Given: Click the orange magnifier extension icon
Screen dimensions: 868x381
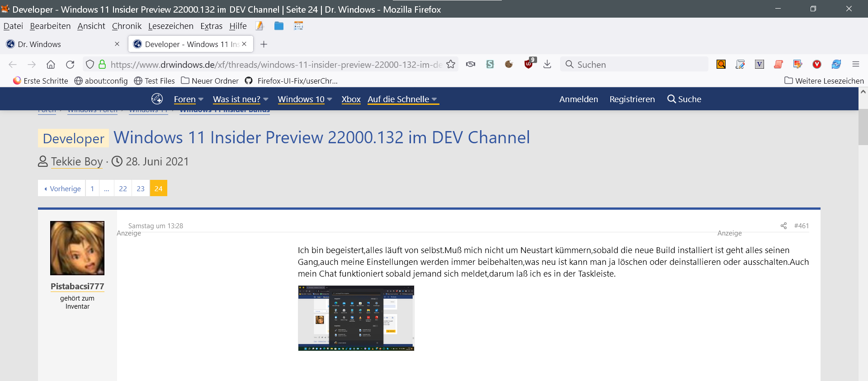Looking at the screenshot, I should pos(721,64).
